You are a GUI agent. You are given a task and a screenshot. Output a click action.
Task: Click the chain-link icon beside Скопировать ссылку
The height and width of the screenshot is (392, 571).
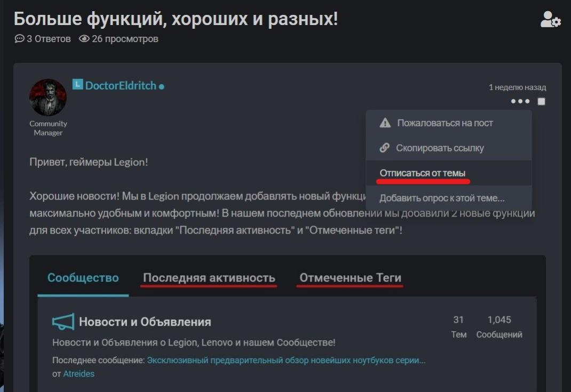(x=385, y=148)
